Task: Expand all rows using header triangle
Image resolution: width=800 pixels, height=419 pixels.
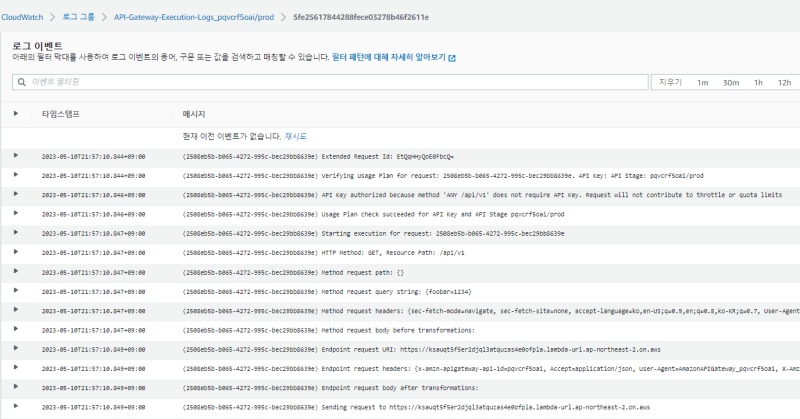Action: (x=15, y=114)
